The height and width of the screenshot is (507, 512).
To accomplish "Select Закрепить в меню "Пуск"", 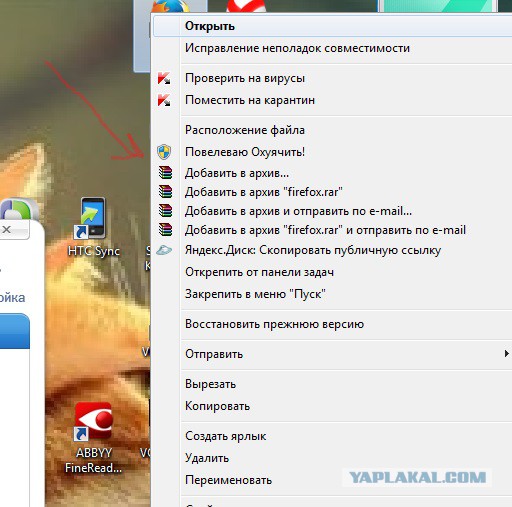I will (x=333, y=294).
